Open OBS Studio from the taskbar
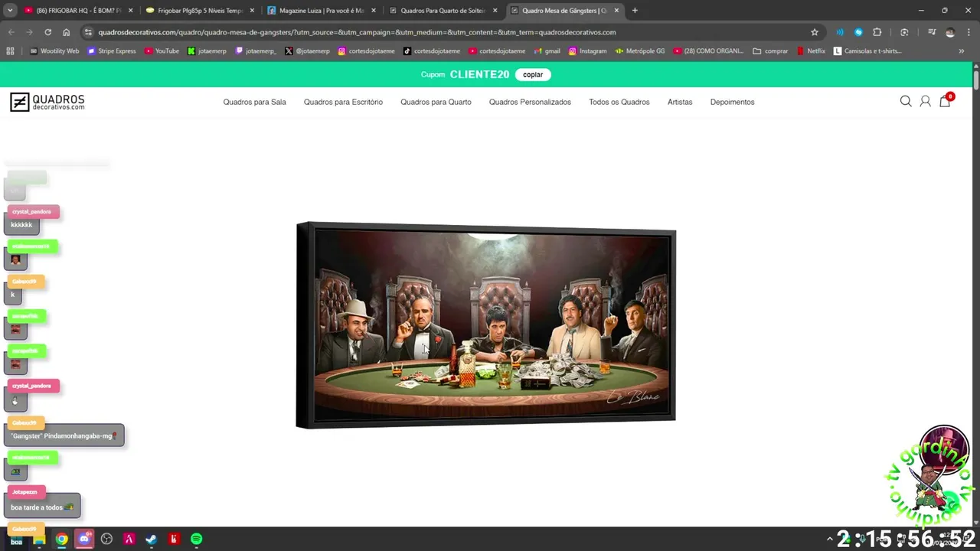Viewport: 980px width, 551px height. 106,539
